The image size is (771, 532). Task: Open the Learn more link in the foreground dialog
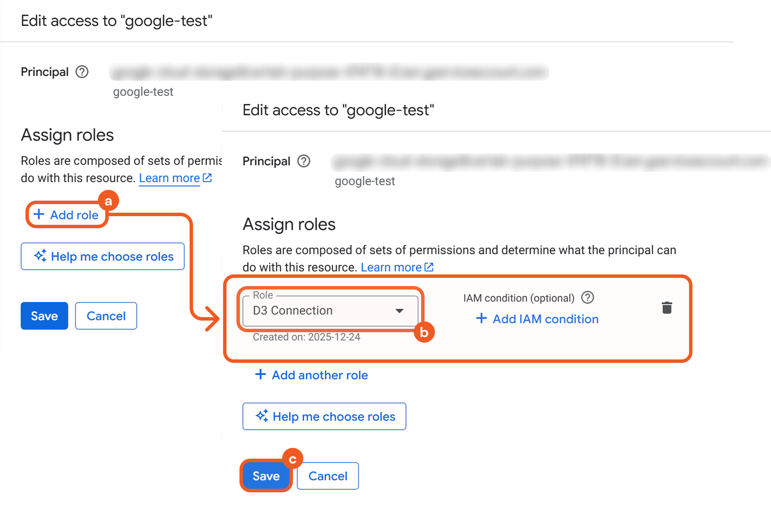(x=391, y=267)
